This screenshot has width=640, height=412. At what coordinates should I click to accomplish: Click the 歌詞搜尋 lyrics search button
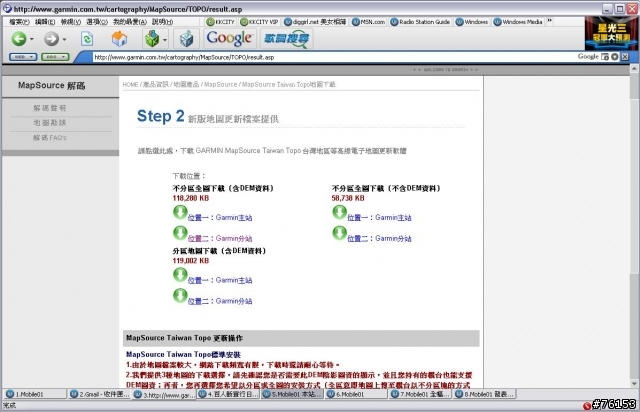pos(286,39)
